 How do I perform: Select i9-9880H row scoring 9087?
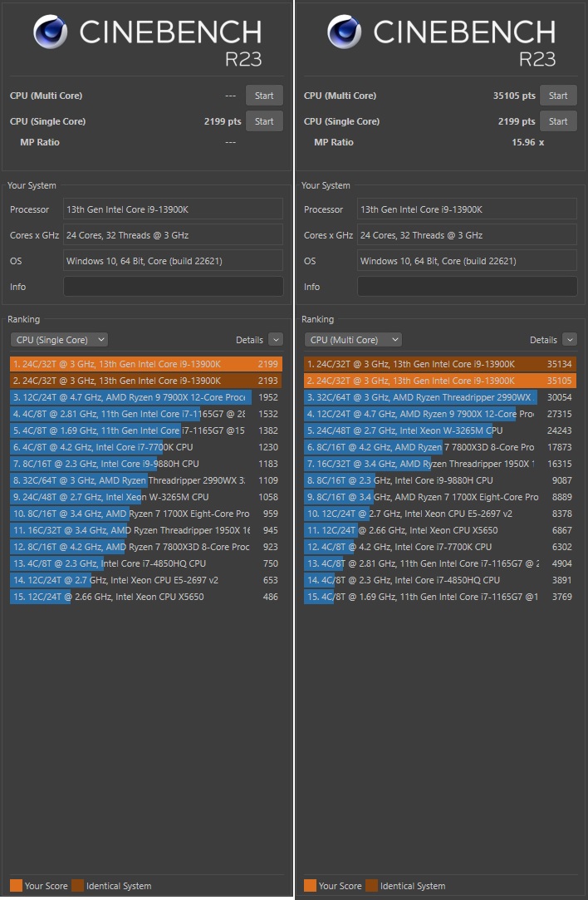tap(440, 480)
